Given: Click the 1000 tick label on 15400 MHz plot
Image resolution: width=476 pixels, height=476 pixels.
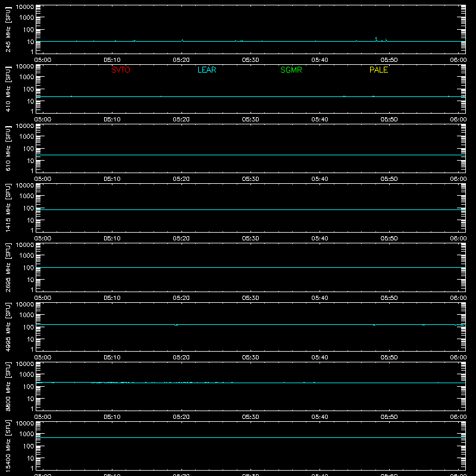Looking at the screenshot, I should point(27,434).
